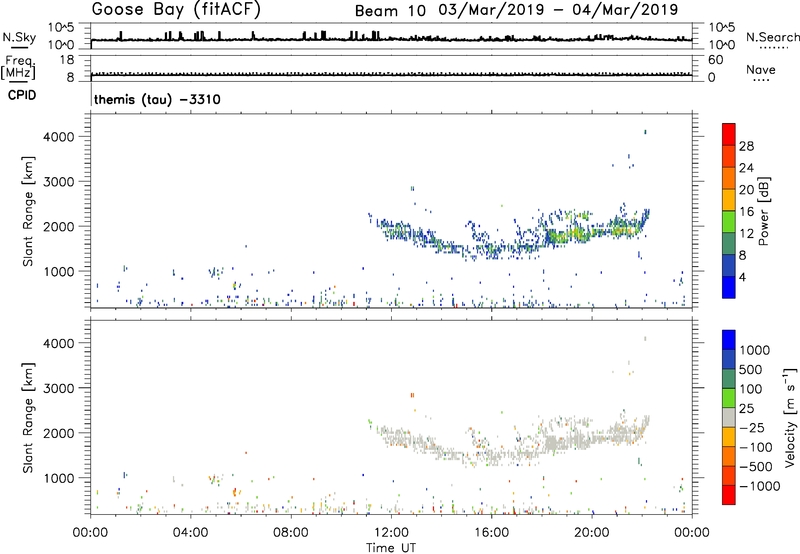Click the -25 velocity colorbar value

click(752, 427)
